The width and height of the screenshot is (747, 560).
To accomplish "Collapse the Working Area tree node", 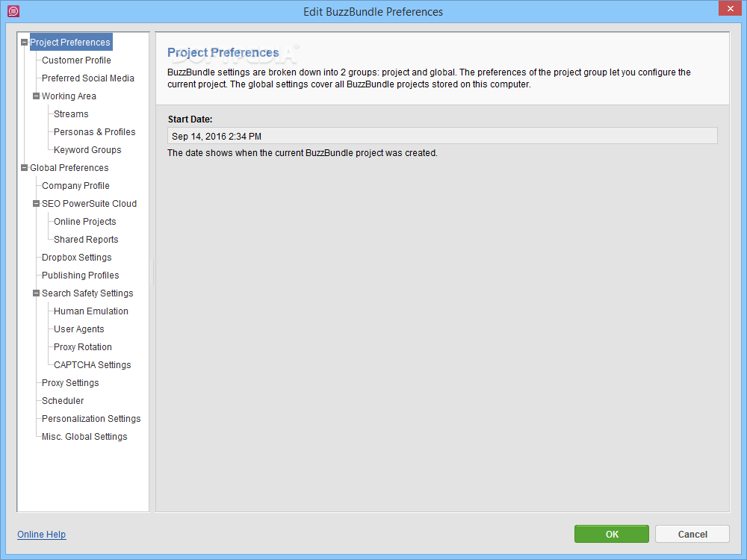I will [x=36, y=96].
